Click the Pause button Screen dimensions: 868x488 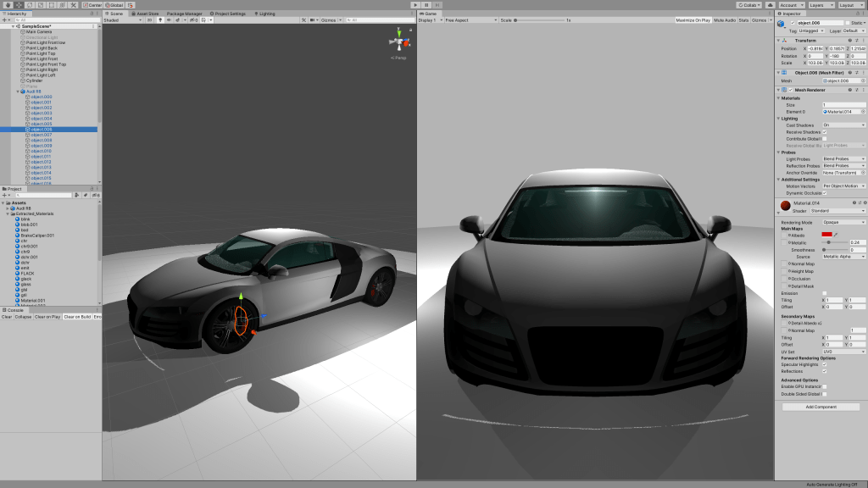[427, 5]
